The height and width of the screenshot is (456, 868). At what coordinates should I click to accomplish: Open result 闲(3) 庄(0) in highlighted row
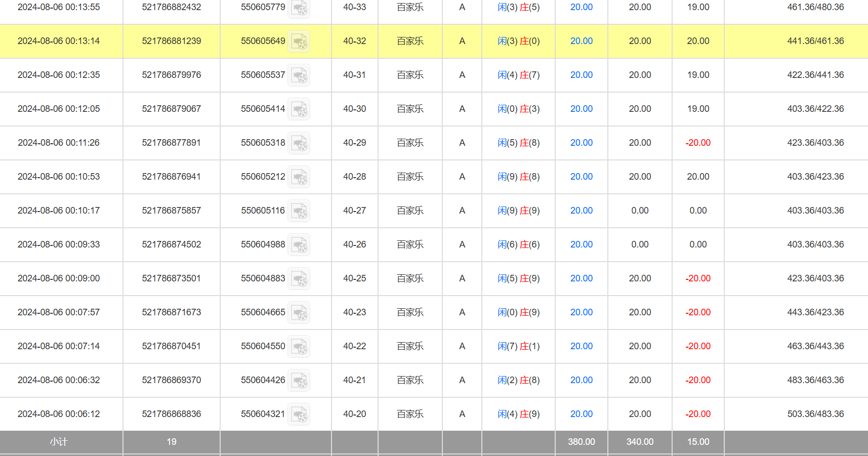518,41
